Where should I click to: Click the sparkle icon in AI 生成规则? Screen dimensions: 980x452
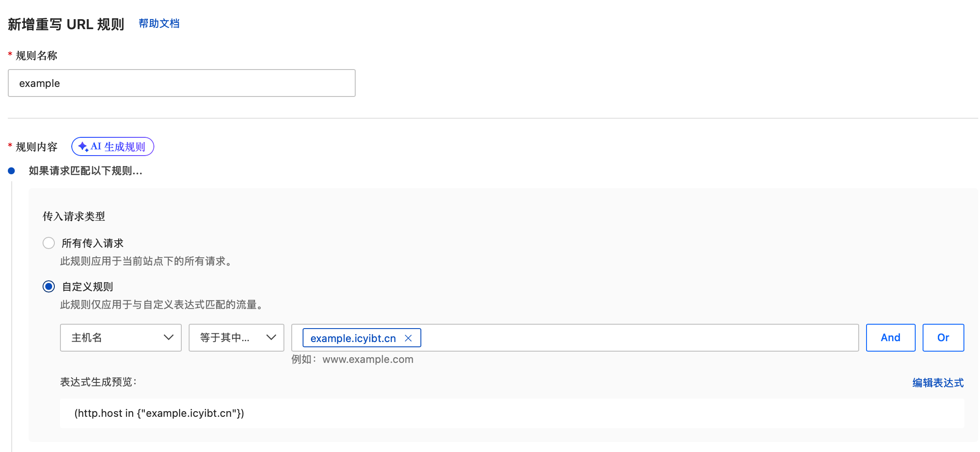click(x=83, y=146)
